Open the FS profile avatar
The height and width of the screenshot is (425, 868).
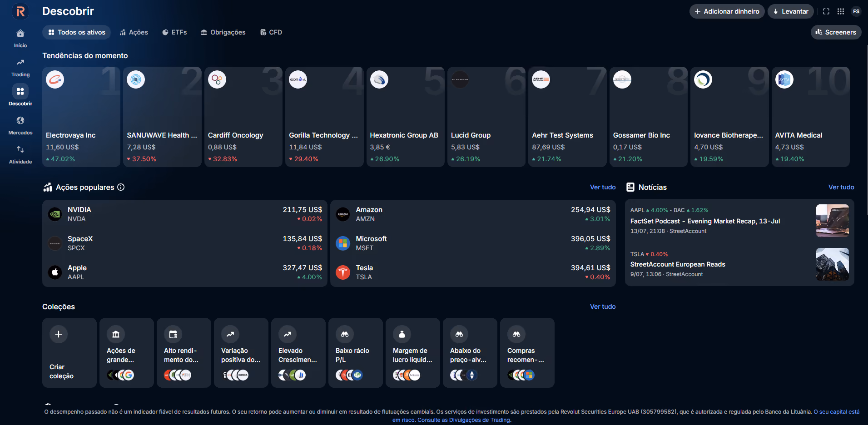click(x=856, y=11)
